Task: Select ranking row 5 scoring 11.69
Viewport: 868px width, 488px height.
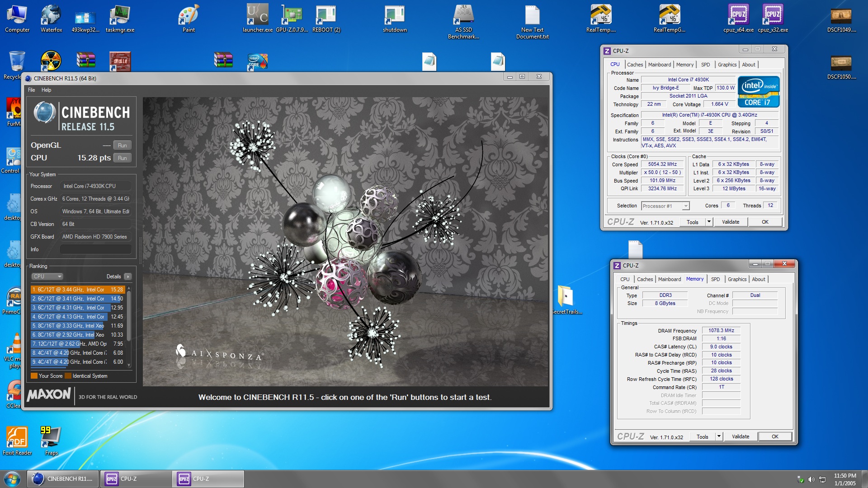Action: [78, 326]
